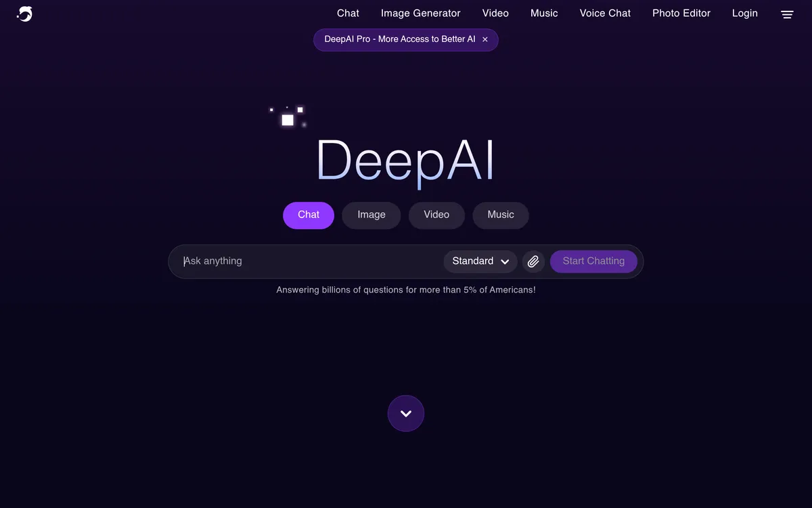Click the sparkle squares above DeepAI title

(x=289, y=117)
